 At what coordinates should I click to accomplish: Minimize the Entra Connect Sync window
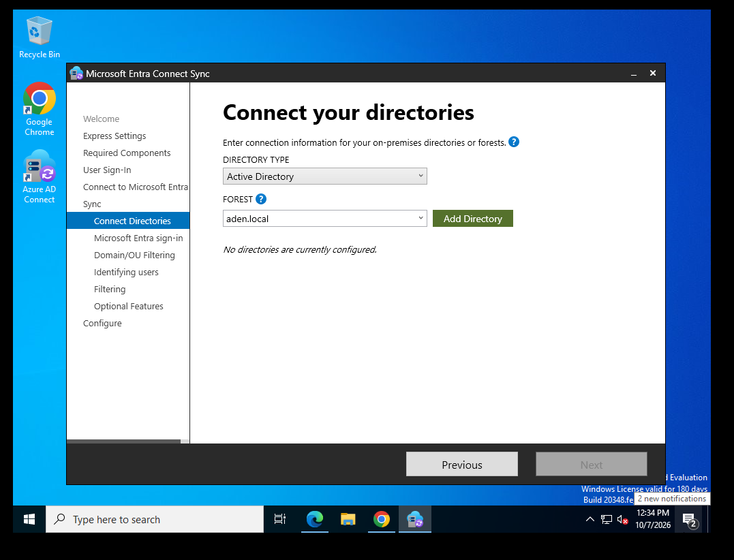[633, 74]
